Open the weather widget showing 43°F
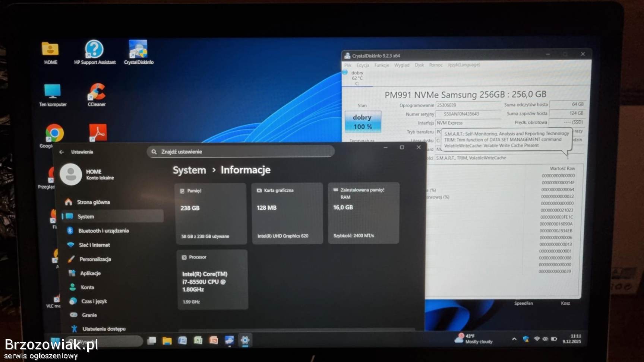 [474, 339]
